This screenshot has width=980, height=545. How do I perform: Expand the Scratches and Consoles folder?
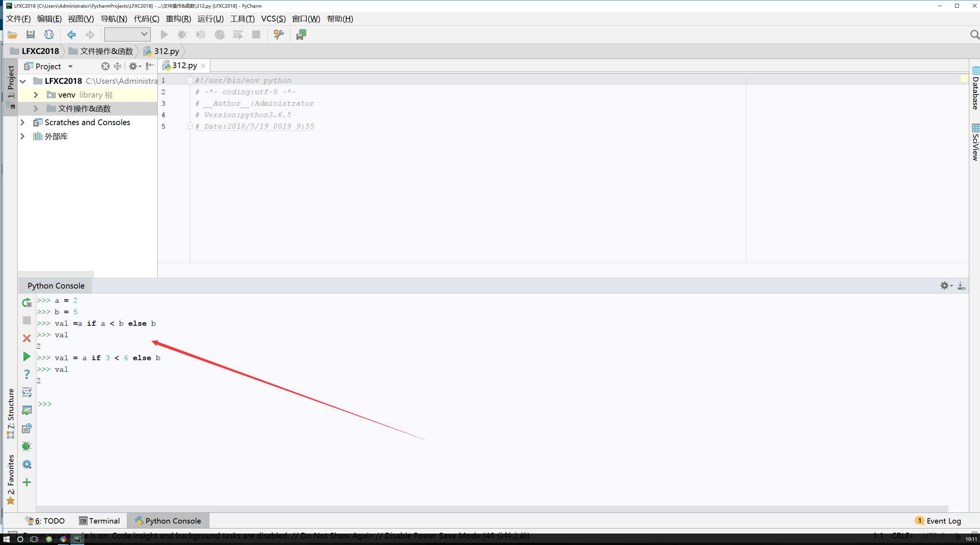pos(23,122)
